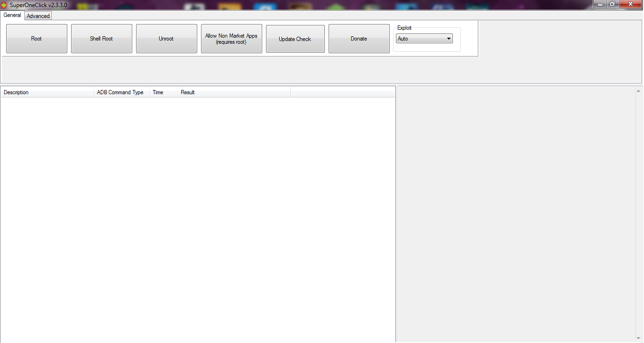The image size is (644, 343).
Task: Sort by the Description column header
Action: (x=47, y=92)
